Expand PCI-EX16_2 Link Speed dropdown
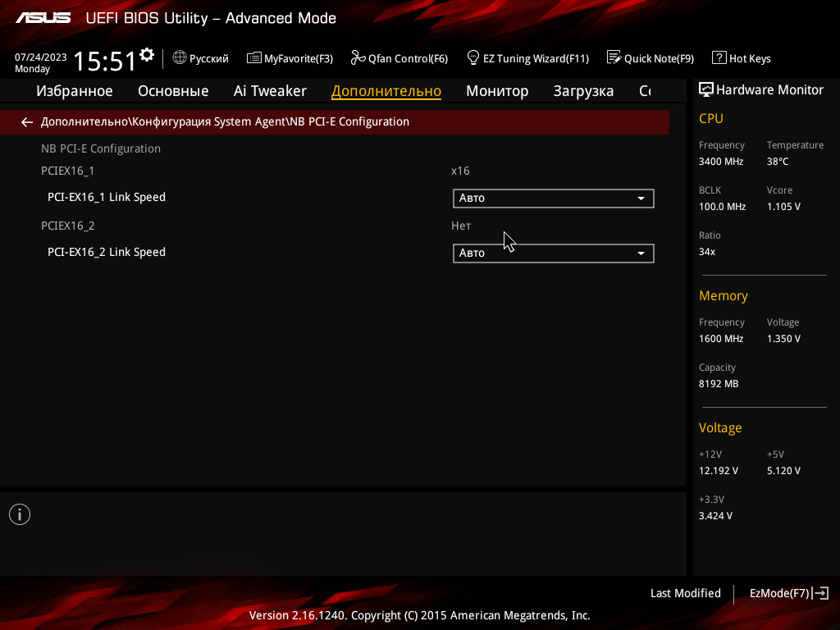840x630 pixels. [x=554, y=253]
